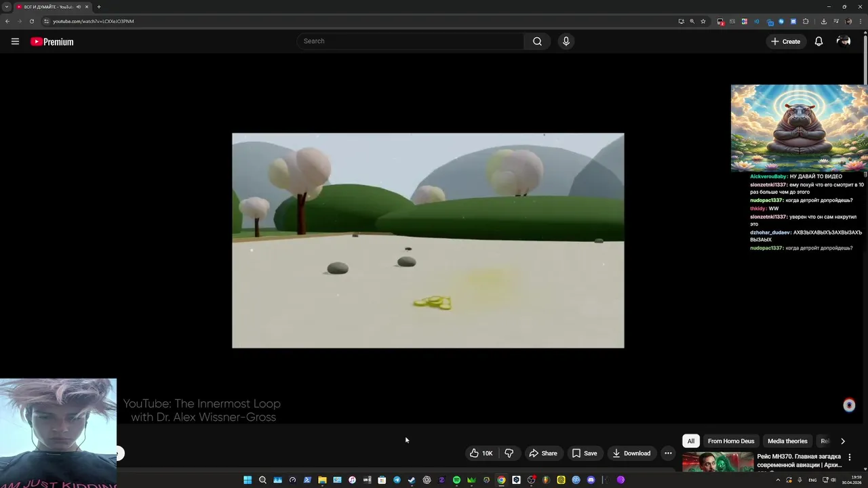Open media controls icon in Chrome toolbar
The image size is (868, 488).
[x=835, y=21]
